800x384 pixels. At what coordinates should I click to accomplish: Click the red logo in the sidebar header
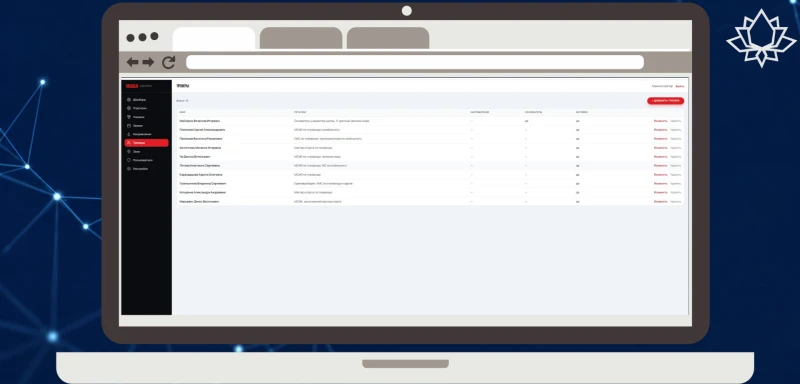coord(132,86)
